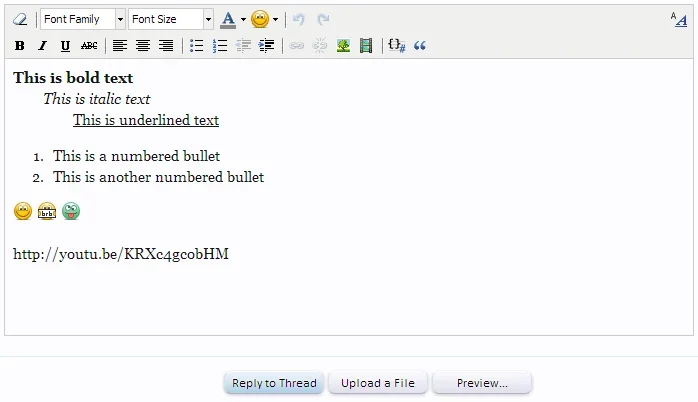Expand the smilies dropdown arrow
This screenshot has height=402, width=698.
276,20
